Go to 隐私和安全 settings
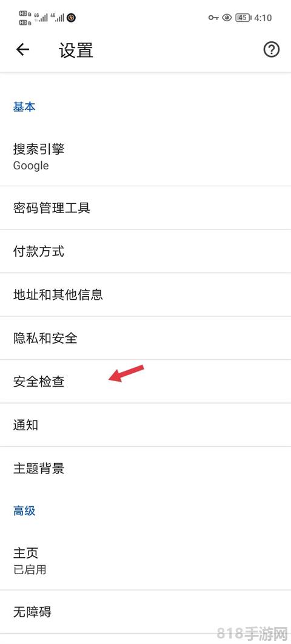Viewport: 291px width, 644px height. (x=145, y=339)
